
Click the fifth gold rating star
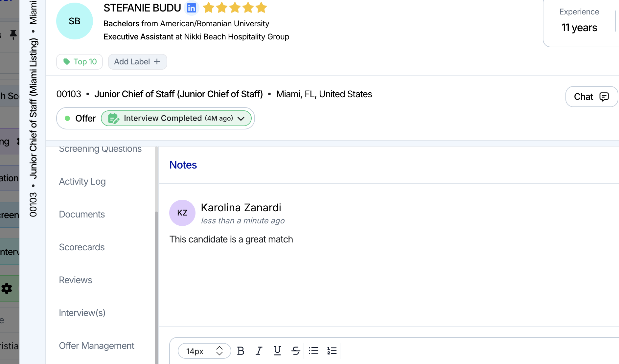pyautogui.click(x=261, y=8)
